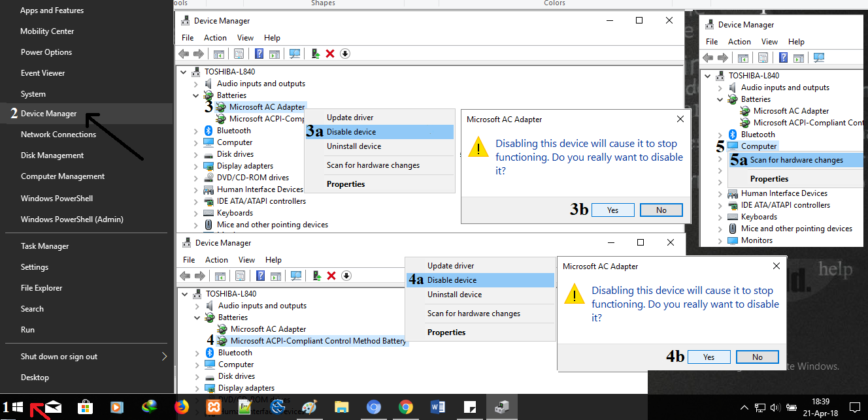Viewport: 868px width, 420px height.
Task: Select Human Interface Devices in upper Device Manager
Action: pos(260,189)
